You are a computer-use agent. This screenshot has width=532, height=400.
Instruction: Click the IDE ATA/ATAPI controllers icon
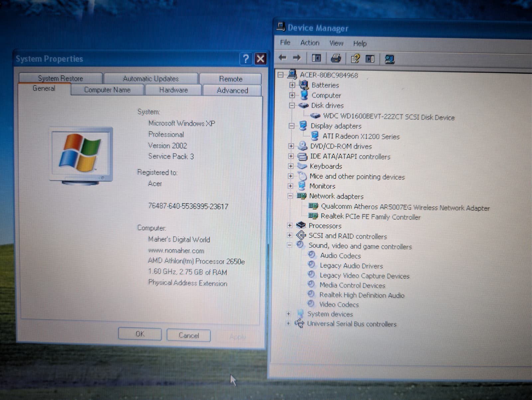302,156
